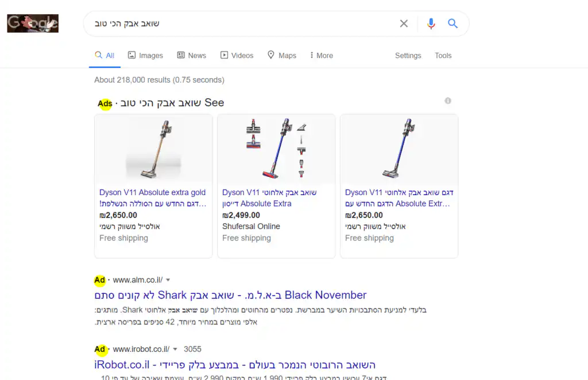The height and width of the screenshot is (380, 588).
Task: Open the Maps results tab
Action: click(281, 56)
